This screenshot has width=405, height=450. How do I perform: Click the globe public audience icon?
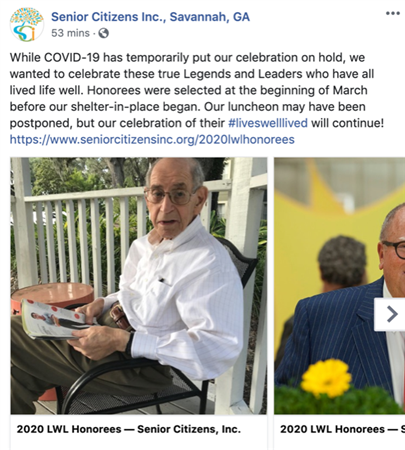coord(104,33)
